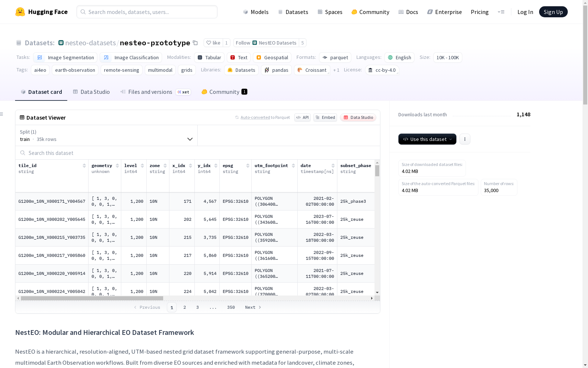This screenshot has height=368, width=588.
Task: Click the multimodal tag
Action: coord(160,70)
